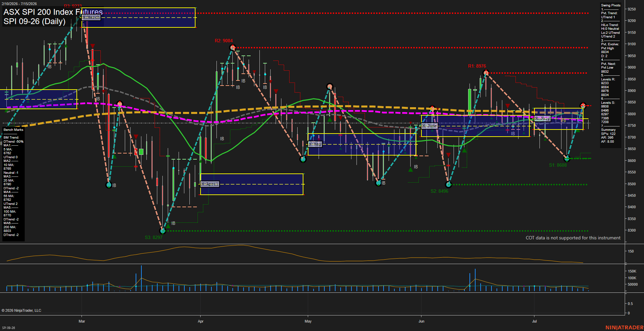Image resolution: width=644 pixels, height=331 pixels.
Task: Click the M:May monthly box label
Action: click(x=315, y=144)
